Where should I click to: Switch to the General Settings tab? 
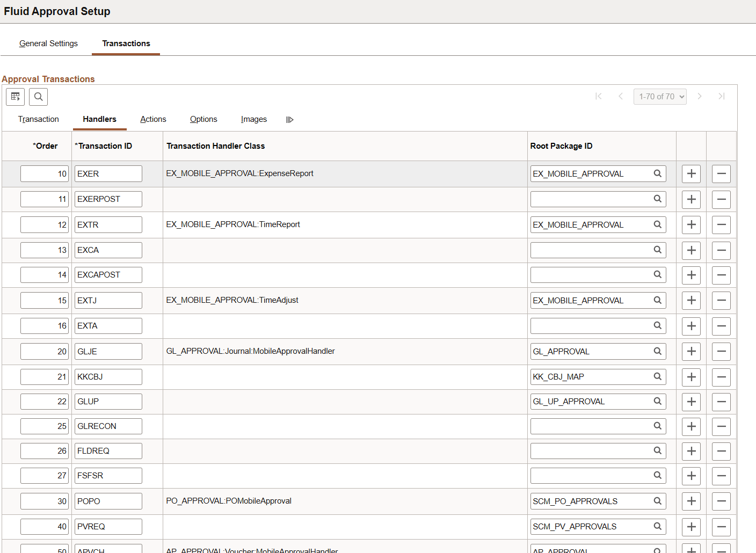coord(48,43)
